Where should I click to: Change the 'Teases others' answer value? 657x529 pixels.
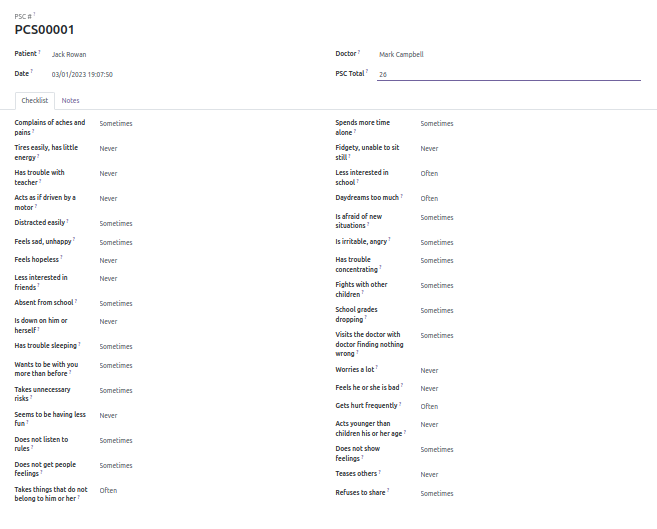pos(429,475)
